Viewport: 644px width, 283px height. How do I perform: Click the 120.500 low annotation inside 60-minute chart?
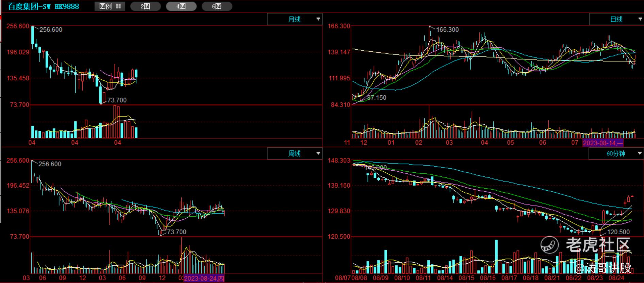[x=618, y=232]
